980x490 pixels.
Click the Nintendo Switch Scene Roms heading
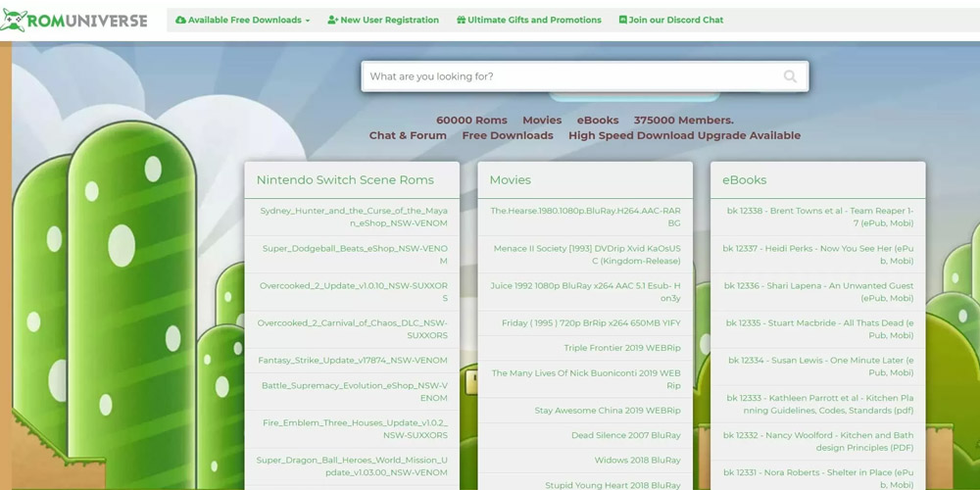(x=345, y=180)
